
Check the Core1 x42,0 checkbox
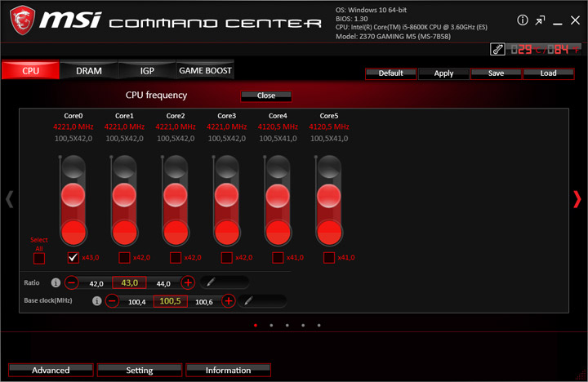point(124,258)
